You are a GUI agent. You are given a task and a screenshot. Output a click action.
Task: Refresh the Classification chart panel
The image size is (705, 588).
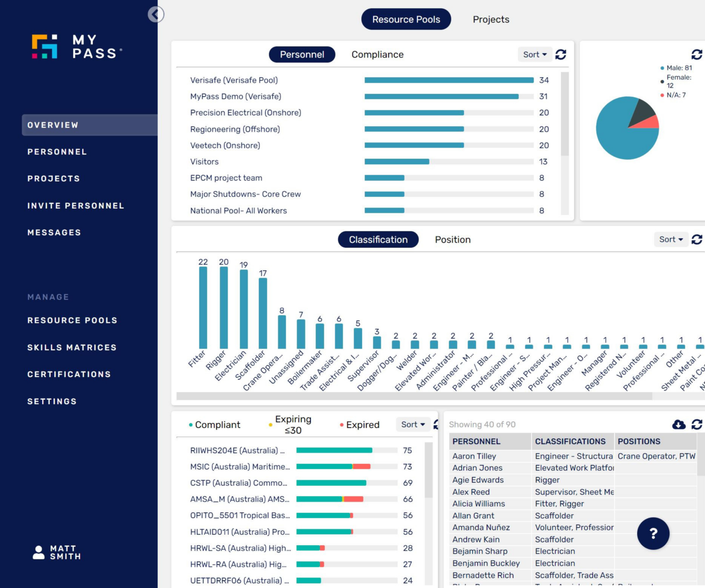pyautogui.click(x=696, y=239)
